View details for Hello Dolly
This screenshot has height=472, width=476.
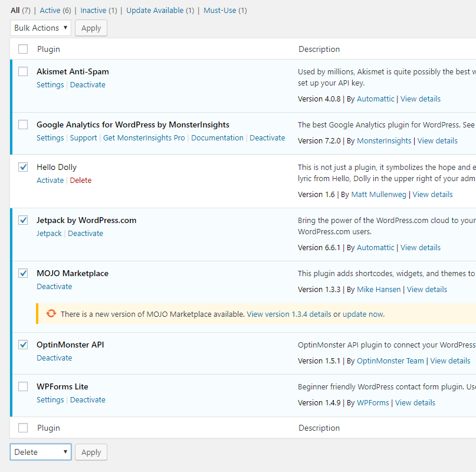(x=432, y=195)
